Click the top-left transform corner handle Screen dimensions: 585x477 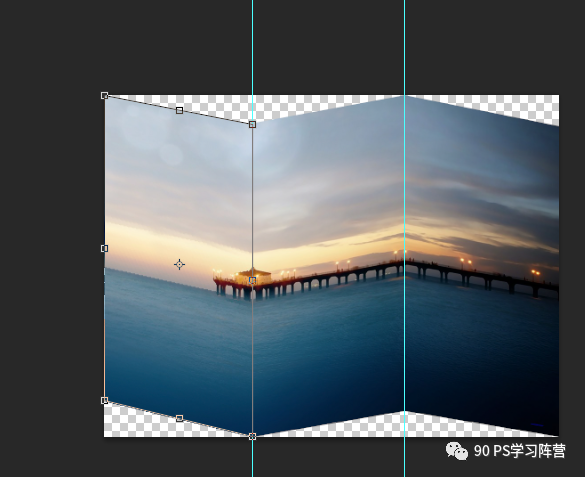click(x=104, y=96)
